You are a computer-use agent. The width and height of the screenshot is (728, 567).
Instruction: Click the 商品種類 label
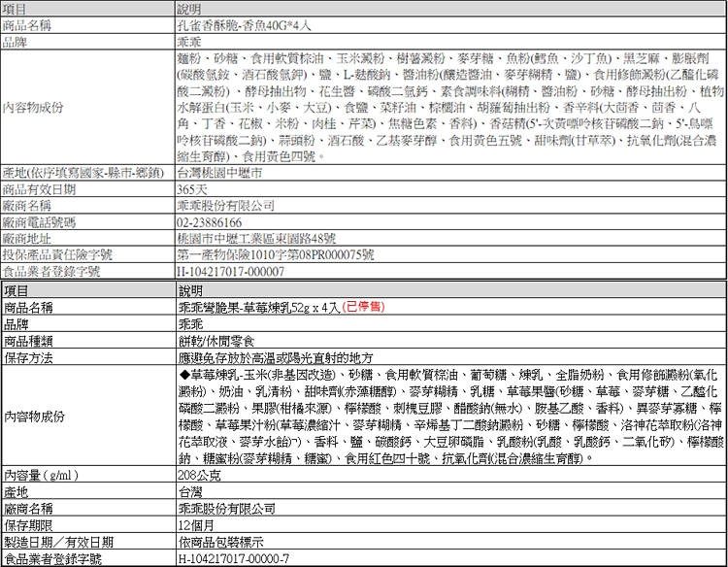coord(28,342)
